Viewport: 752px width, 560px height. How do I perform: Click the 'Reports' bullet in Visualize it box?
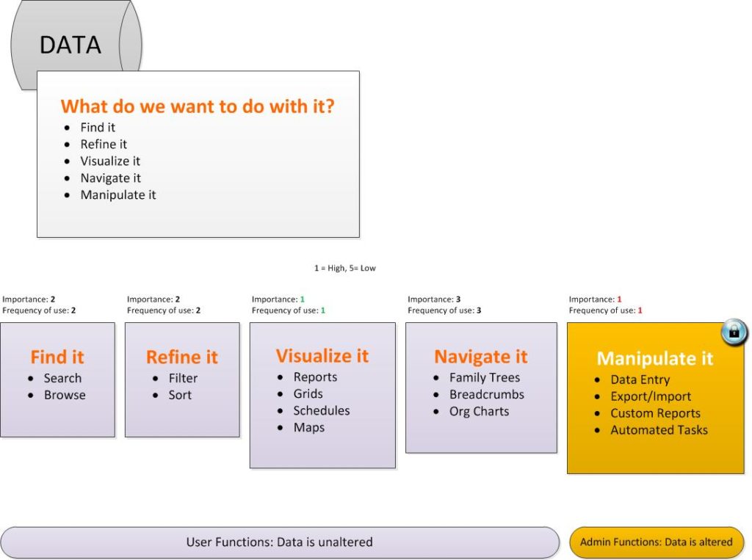pos(315,377)
